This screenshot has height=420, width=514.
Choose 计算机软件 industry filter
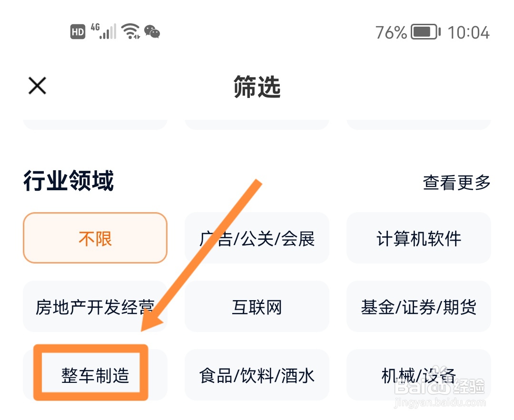pyautogui.click(x=419, y=238)
